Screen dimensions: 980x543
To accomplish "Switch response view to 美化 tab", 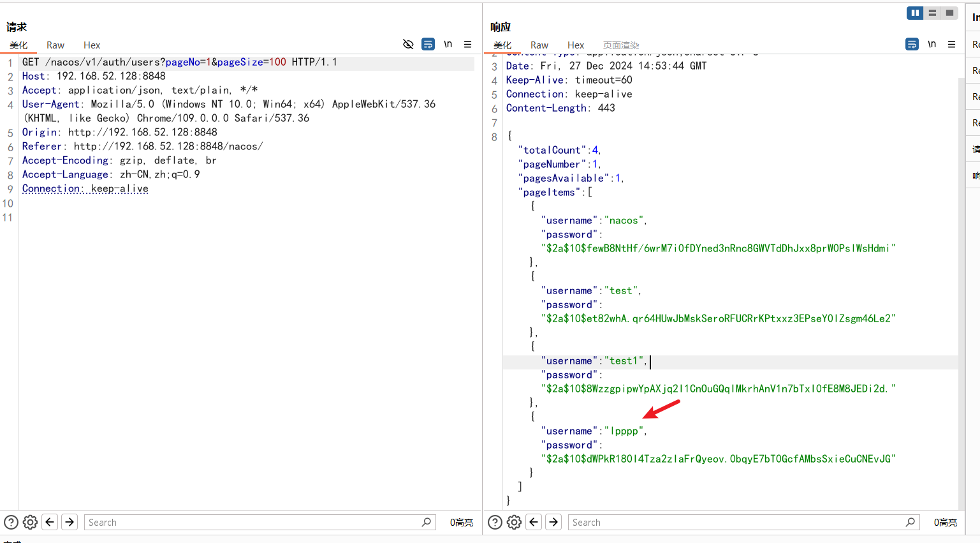I will 502,45.
